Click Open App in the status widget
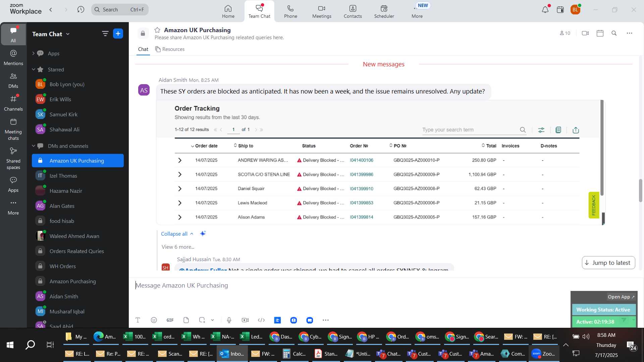Screen dimensions: 644x362 [x=621, y=297]
